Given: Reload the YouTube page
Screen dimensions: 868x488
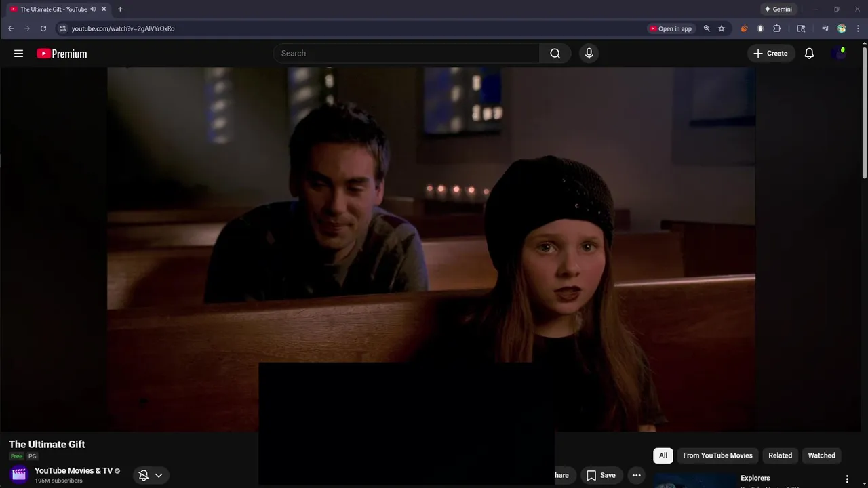Looking at the screenshot, I should point(43,28).
